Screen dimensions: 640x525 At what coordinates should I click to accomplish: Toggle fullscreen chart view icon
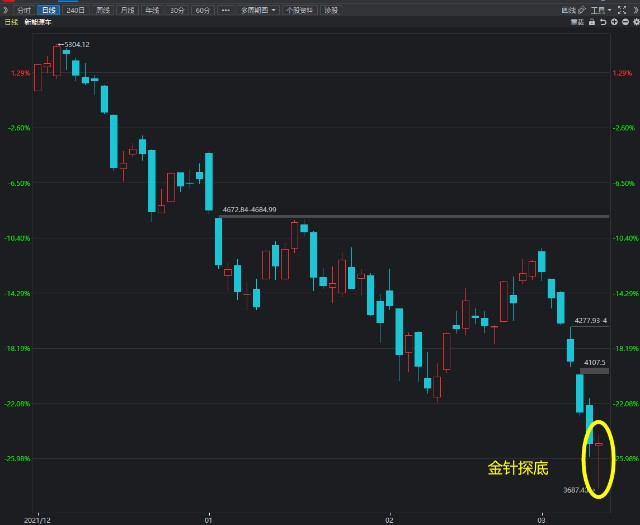click(622, 10)
